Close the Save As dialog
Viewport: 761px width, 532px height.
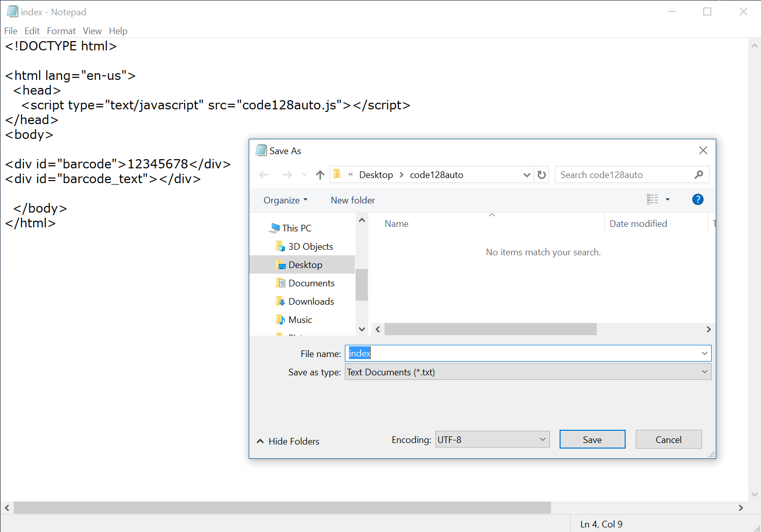coord(703,151)
